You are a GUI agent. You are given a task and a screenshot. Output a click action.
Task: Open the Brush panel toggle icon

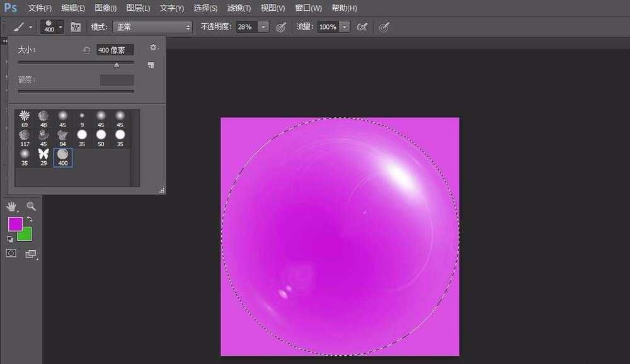(x=75, y=27)
